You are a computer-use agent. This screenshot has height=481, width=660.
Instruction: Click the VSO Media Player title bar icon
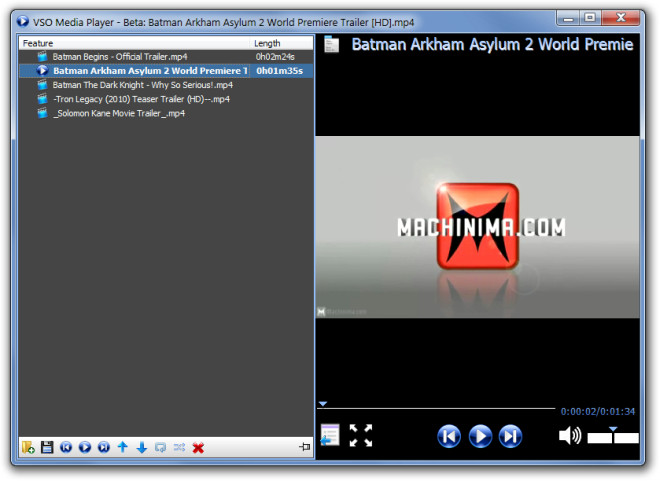(23, 21)
